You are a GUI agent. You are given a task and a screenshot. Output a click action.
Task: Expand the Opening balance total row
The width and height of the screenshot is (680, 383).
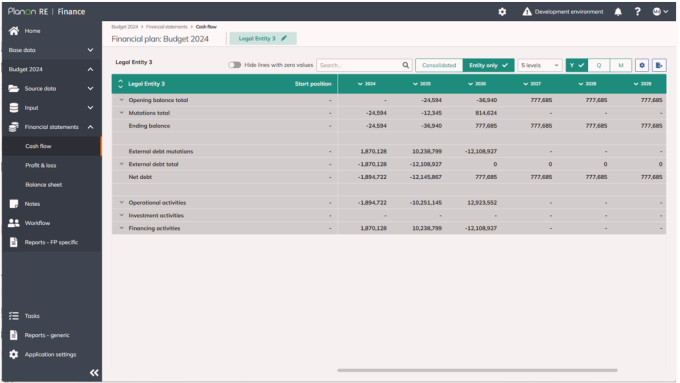(x=121, y=100)
